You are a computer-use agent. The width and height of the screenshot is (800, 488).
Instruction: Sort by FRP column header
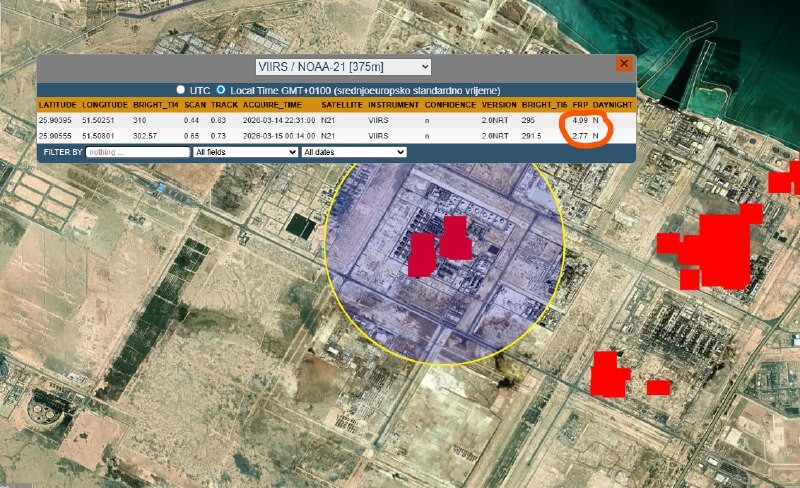click(579, 105)
